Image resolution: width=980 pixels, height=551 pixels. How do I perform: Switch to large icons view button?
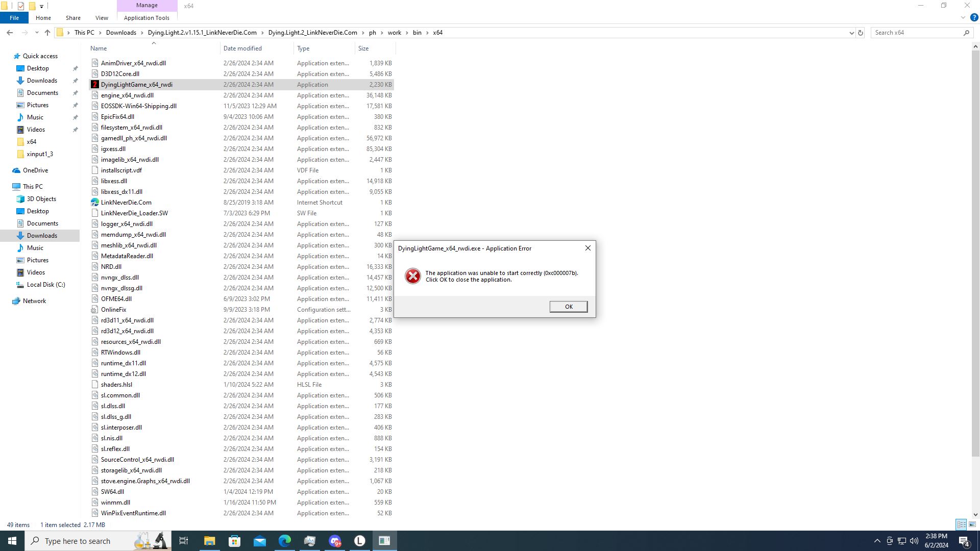click(972, 524)
